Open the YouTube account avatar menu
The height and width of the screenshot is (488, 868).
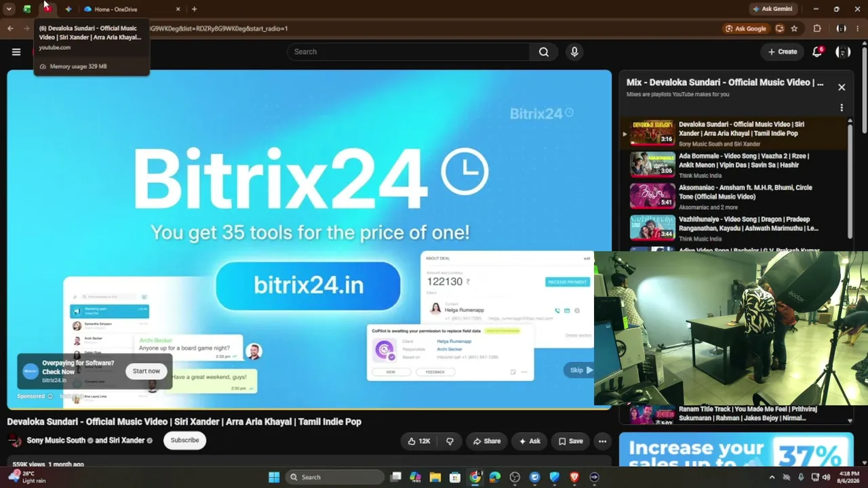pyautogui.click(x=843, y=52)
